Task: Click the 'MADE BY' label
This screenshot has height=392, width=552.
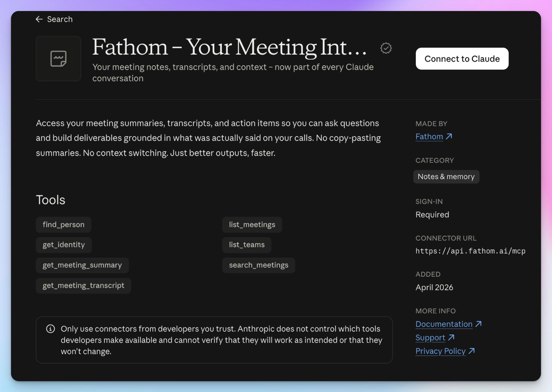Action: (431, 124)
